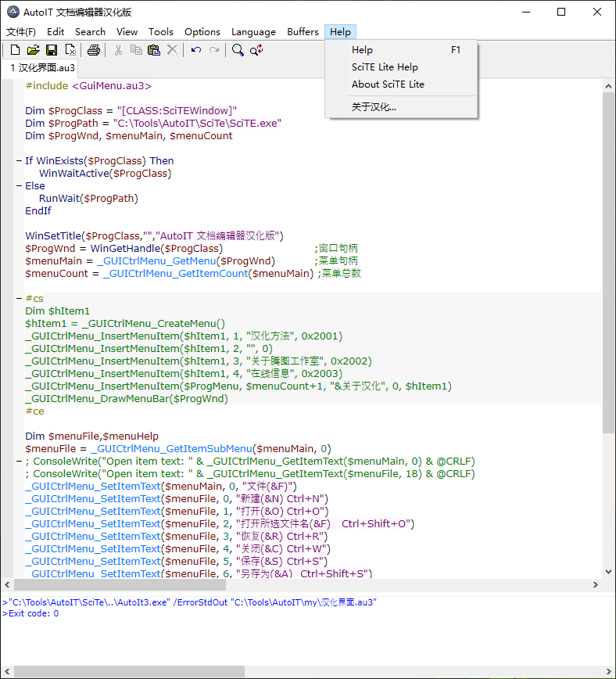
Task: Click the Paste clipboard toolbar icon
Action: [154, 50]
